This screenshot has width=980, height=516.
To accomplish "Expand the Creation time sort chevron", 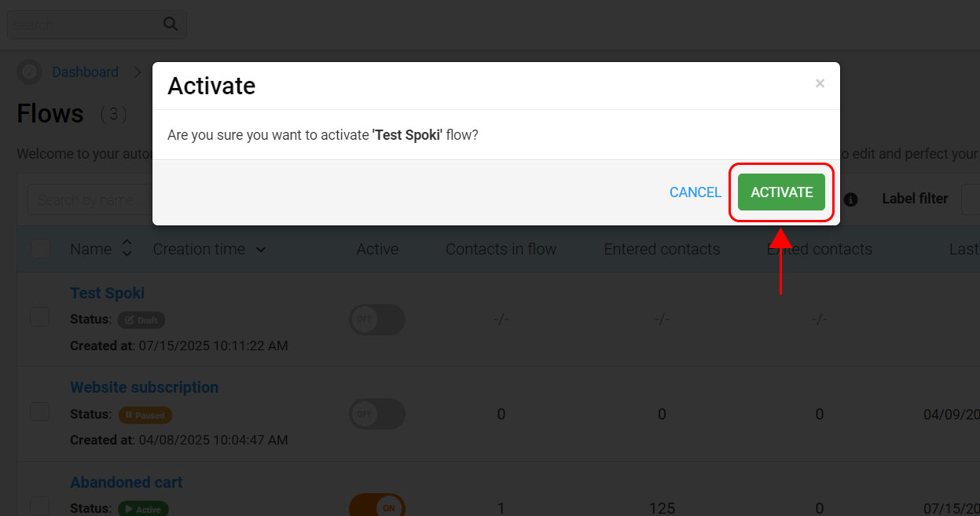I will click(x=261, y=250).
